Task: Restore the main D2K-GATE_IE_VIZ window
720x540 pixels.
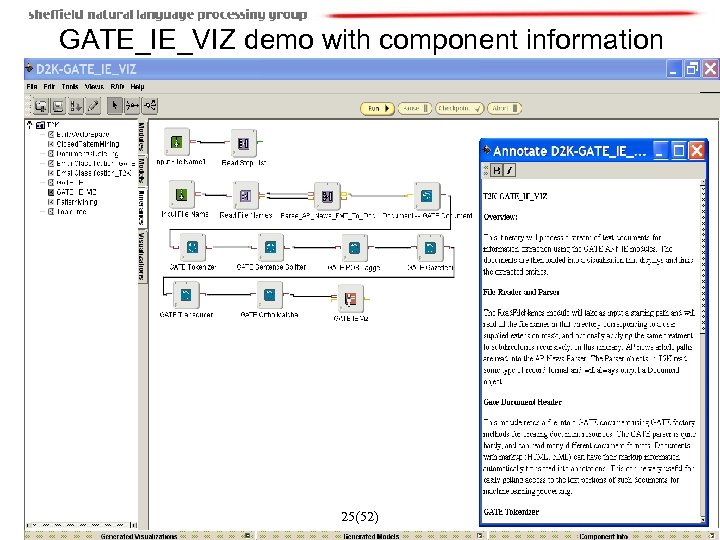Action: (692, 69)
